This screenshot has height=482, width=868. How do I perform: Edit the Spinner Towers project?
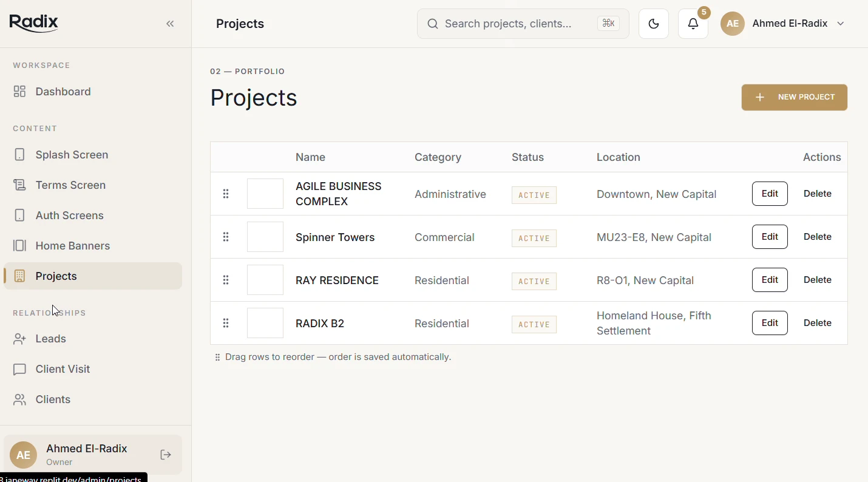point(770,237)
